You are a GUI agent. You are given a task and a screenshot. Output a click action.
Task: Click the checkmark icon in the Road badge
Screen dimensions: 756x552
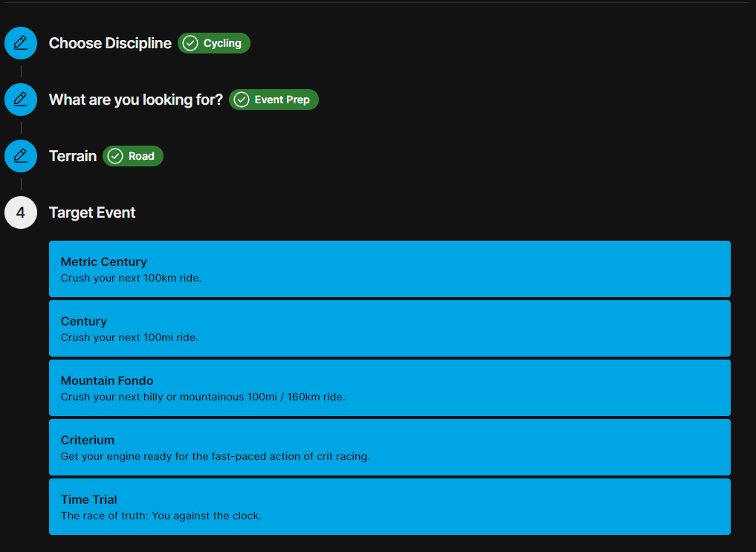(115, 156)
